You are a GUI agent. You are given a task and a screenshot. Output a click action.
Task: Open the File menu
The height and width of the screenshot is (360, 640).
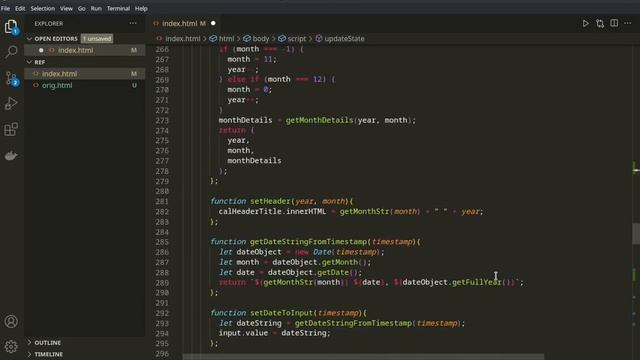click(6, 8)
